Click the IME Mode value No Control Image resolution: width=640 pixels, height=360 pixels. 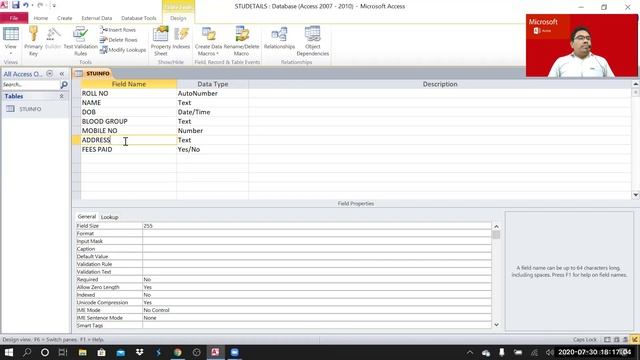[317, 310]
